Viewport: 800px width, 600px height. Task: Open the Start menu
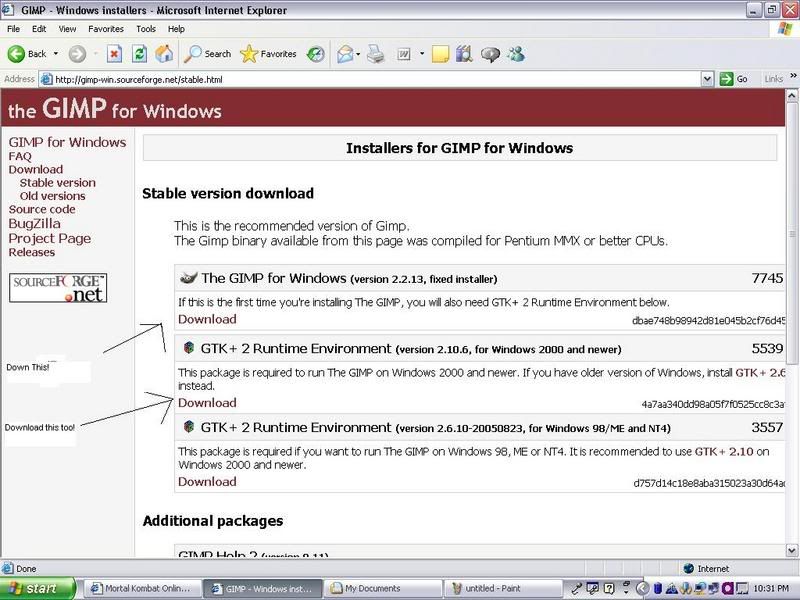[x=37, y=588]
